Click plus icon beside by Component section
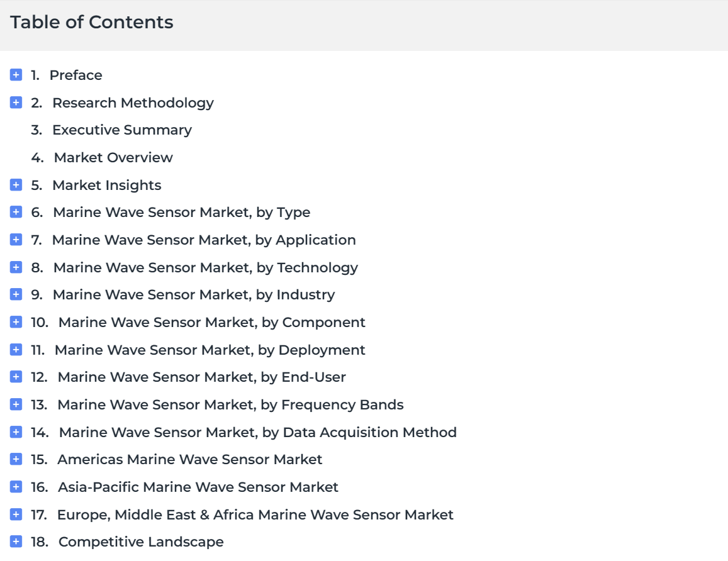This screenshot has height=561, width=728. [x=16, y=322]
